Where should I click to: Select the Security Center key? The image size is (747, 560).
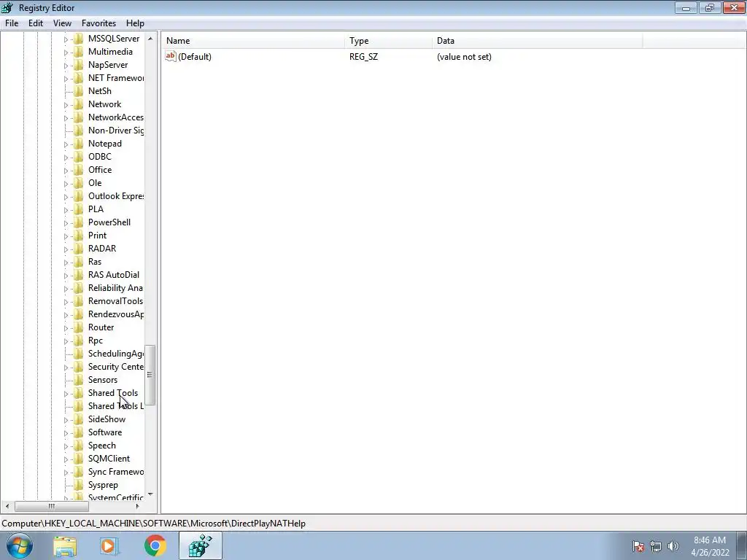pyautogui.click(x=116, y=367)
